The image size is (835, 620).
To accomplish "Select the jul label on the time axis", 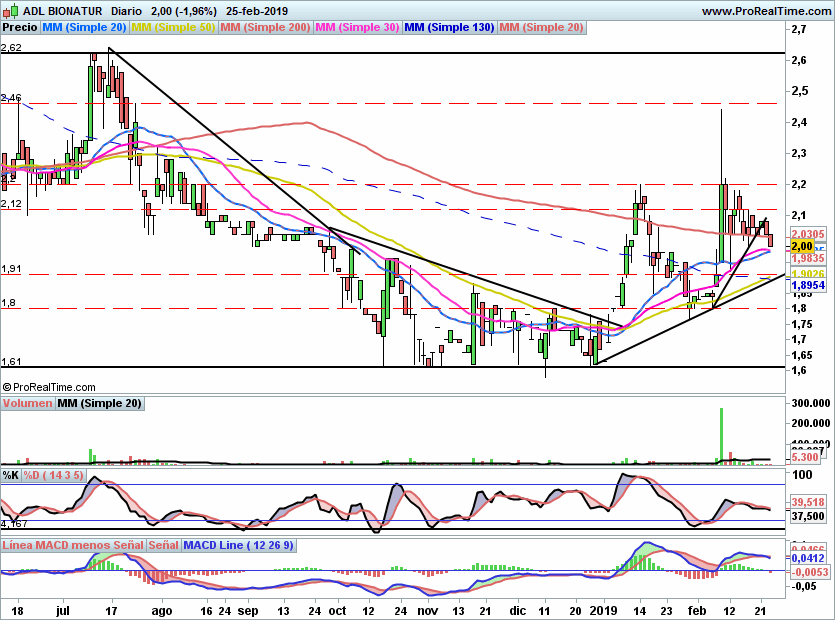I will (x=63, y=610).
